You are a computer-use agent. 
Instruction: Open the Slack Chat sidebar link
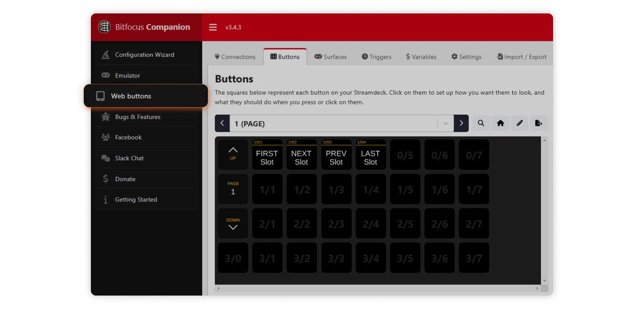(147, 158)
